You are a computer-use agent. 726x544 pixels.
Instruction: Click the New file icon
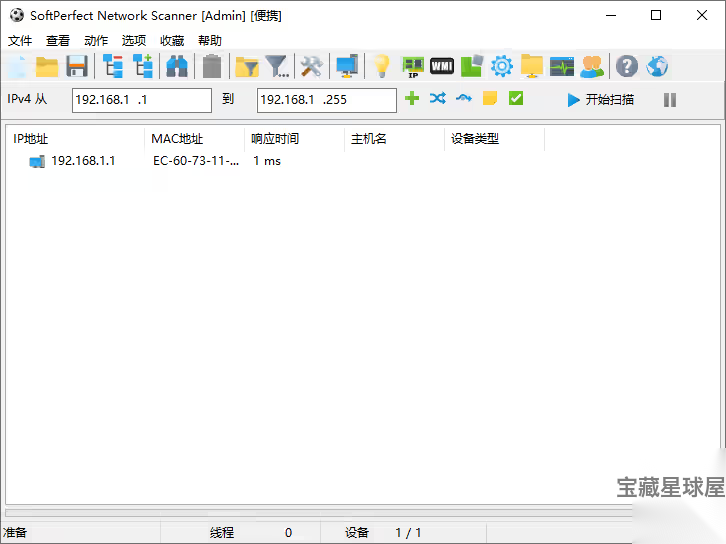point(19,66)
